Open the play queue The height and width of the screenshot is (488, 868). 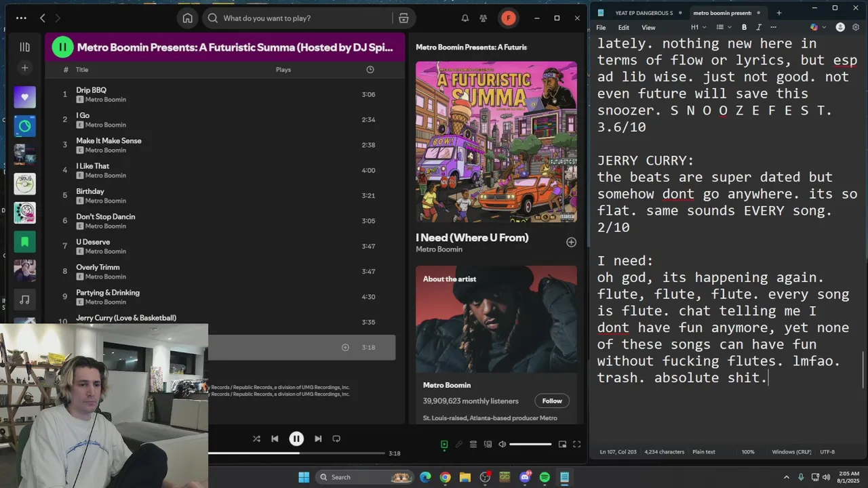pyautogui.click(x=473, y=445)
